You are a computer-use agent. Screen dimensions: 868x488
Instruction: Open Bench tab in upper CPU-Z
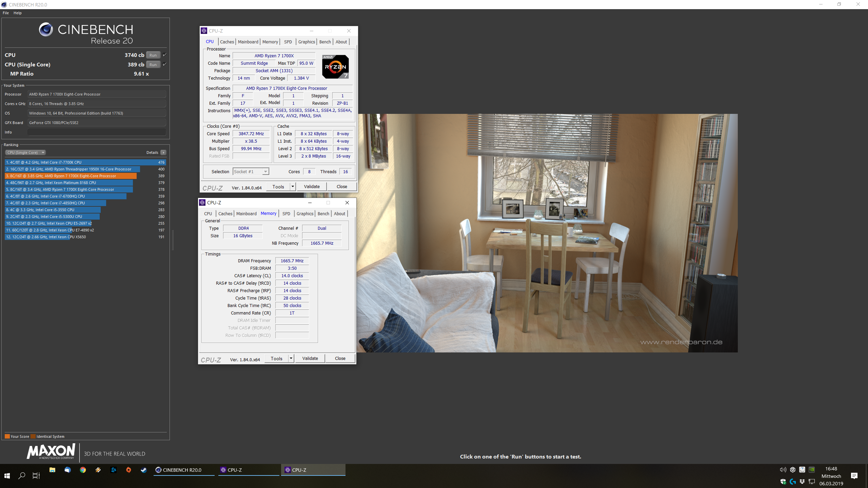pos(325,42)
